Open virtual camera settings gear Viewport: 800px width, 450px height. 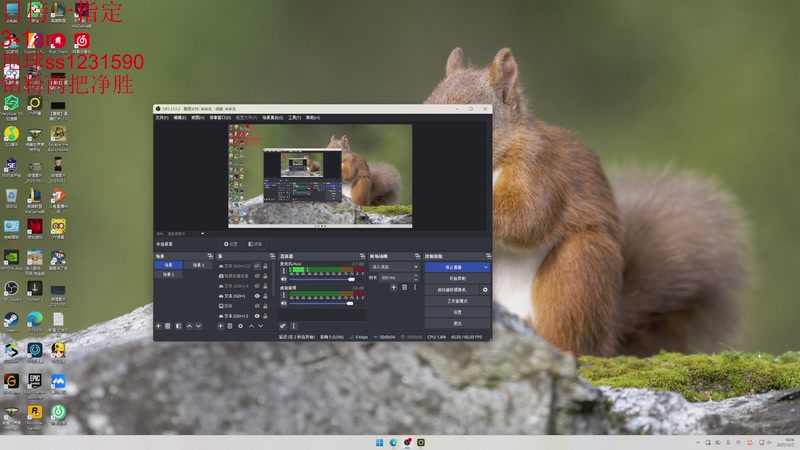[x=485, y=290]
